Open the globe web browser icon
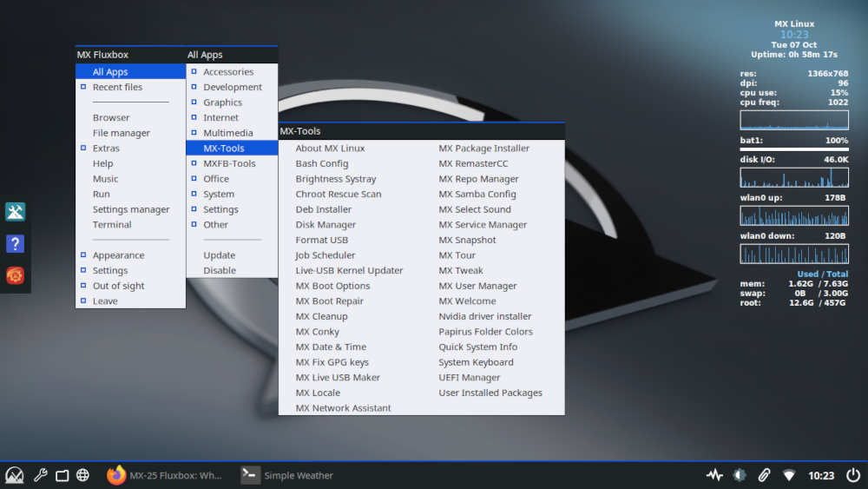 (82, 475)
